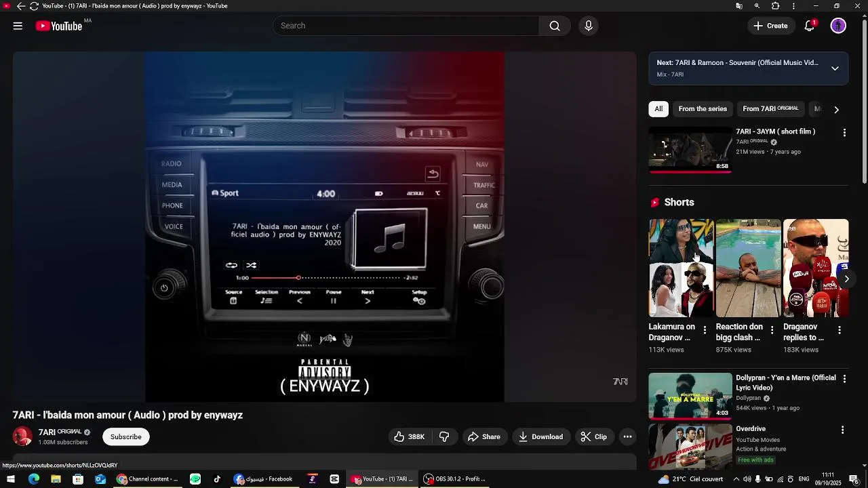Screen dimensions: 868x488
Task: Open the notifications bell
Action: click(810, 26)
